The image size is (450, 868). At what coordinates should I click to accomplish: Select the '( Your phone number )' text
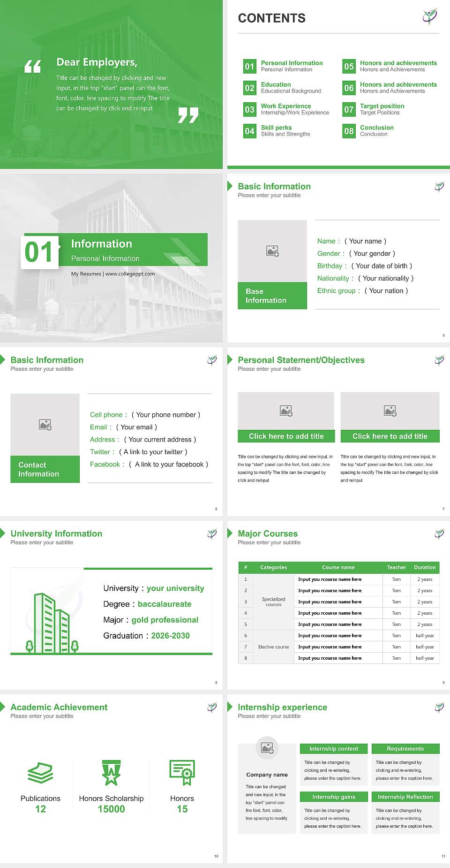point(165,415)
